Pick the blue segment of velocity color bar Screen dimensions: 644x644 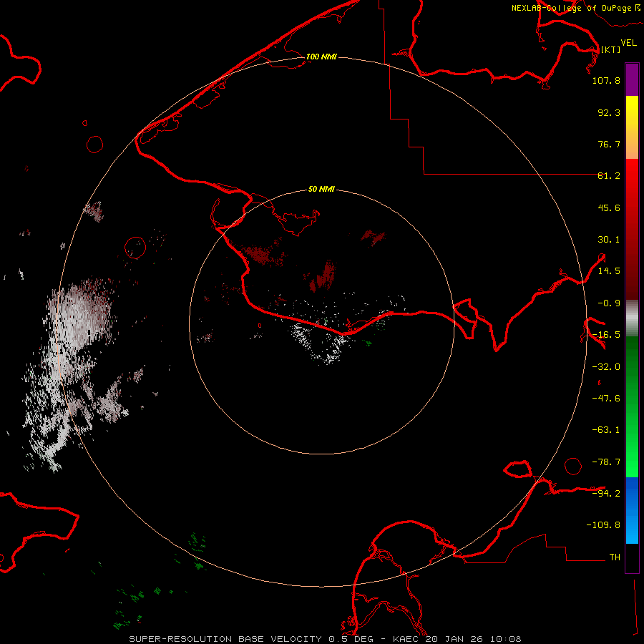pyautogui.click(x=632, y=510)
